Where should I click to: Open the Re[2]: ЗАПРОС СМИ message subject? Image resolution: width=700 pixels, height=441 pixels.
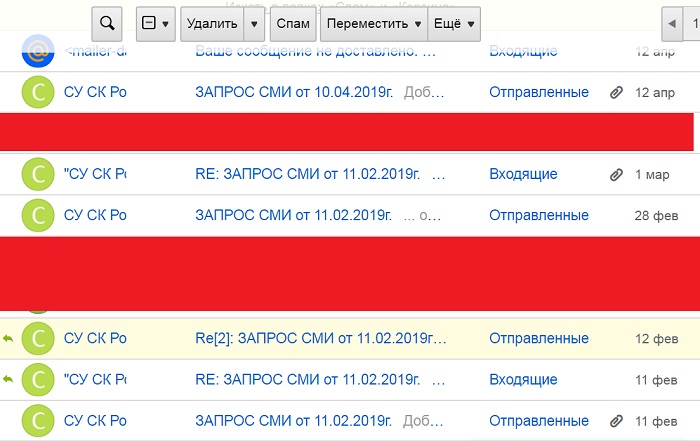point(320,339)
